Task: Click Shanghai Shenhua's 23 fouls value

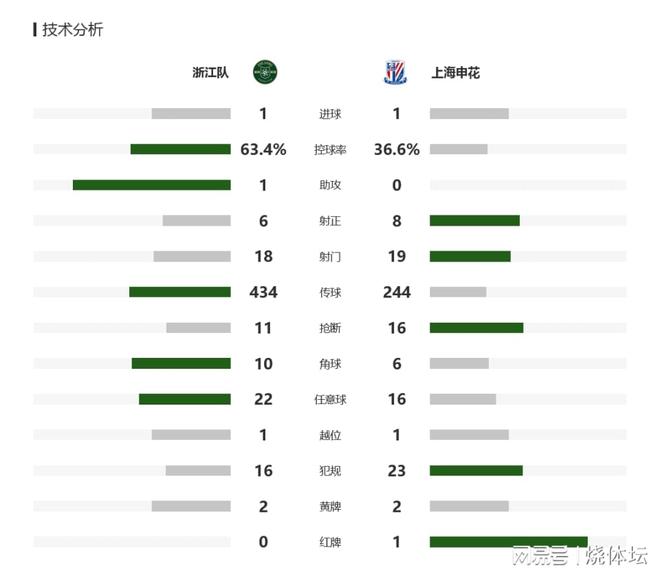Action: (397, 471)
